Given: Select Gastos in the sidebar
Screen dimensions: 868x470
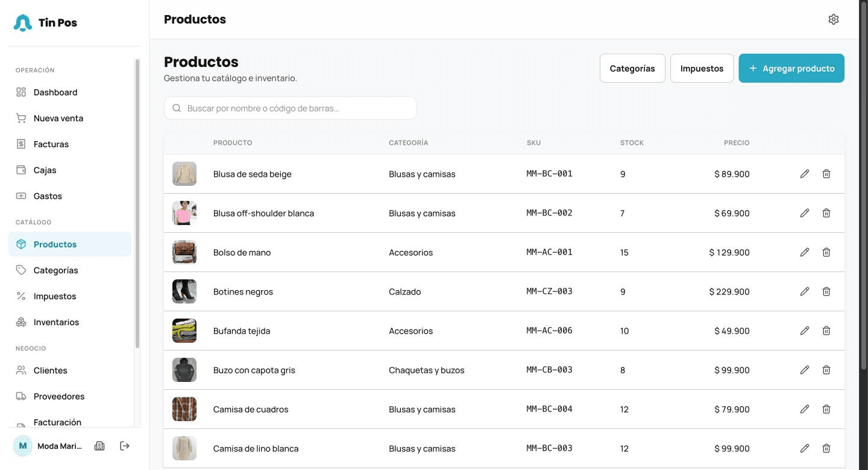Looking at the screenshot, I should tap(70, 196).
